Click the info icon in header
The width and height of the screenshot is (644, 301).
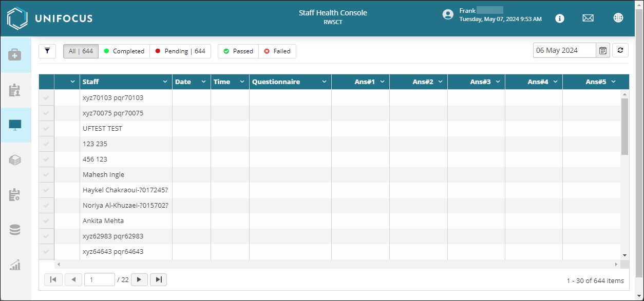click(x=559, y=18)
